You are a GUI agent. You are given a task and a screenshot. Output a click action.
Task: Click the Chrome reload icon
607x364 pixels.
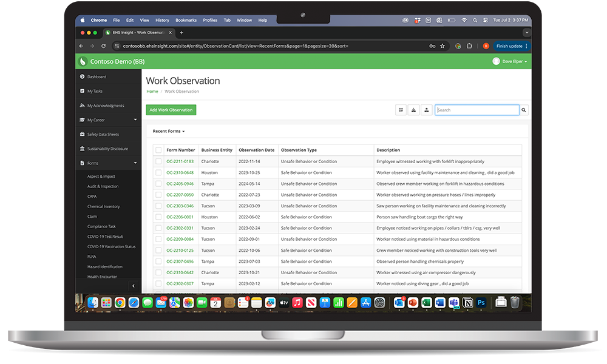[x=103, y=46]
